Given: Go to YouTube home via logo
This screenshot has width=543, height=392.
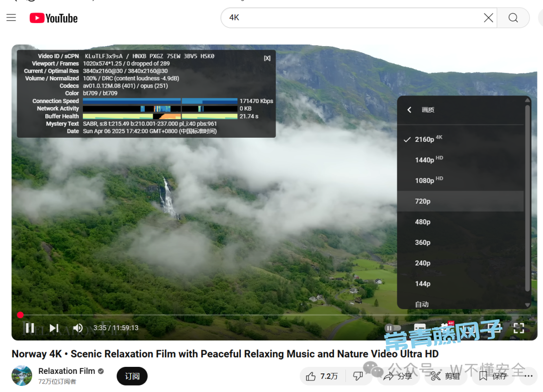Looking at the screenshot, I should click(x=54, y=18).
